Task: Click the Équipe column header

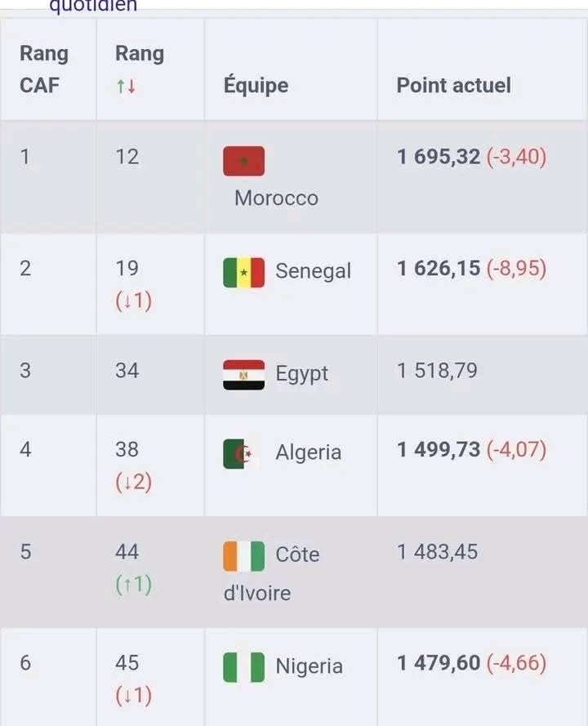Action: (x=256, y=86)
